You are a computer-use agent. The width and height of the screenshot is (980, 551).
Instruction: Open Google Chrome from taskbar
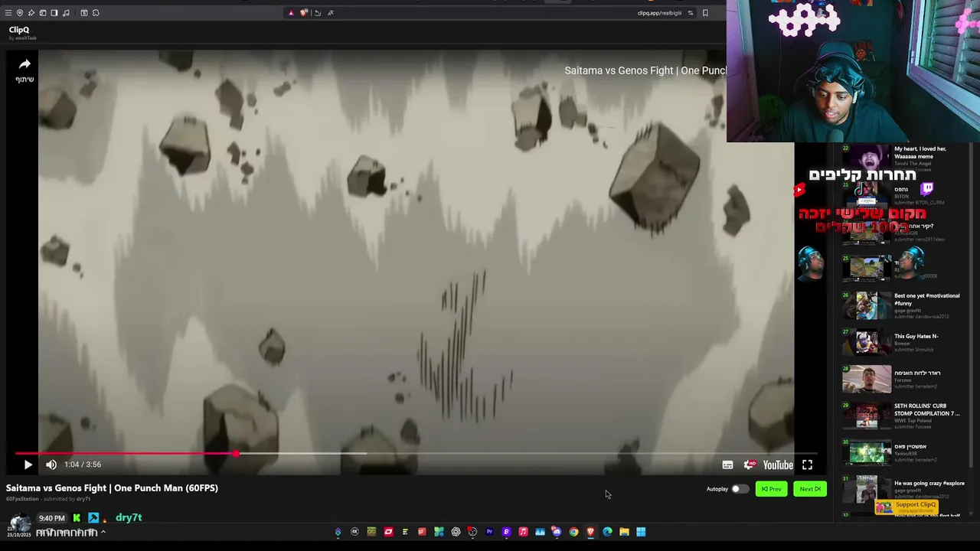573,532
